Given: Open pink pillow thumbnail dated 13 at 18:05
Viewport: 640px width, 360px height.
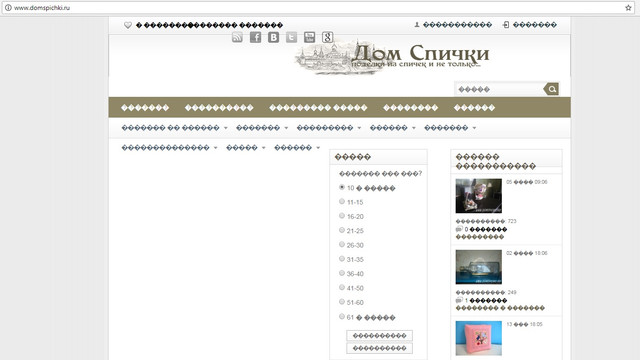Looking at the screenshot, I should click(x=478, y=338).
